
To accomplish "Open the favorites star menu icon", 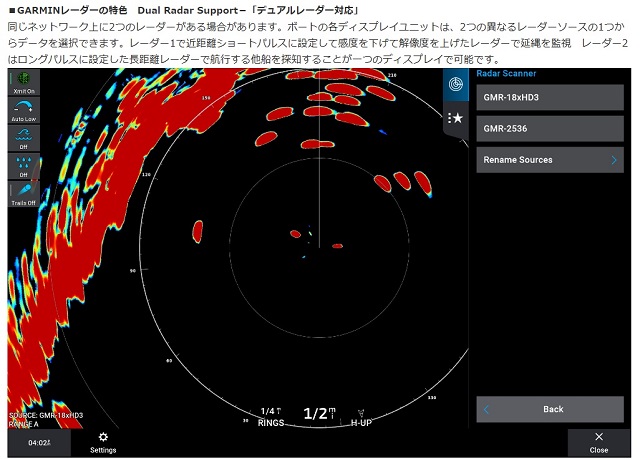I will (x=456, y=118).
